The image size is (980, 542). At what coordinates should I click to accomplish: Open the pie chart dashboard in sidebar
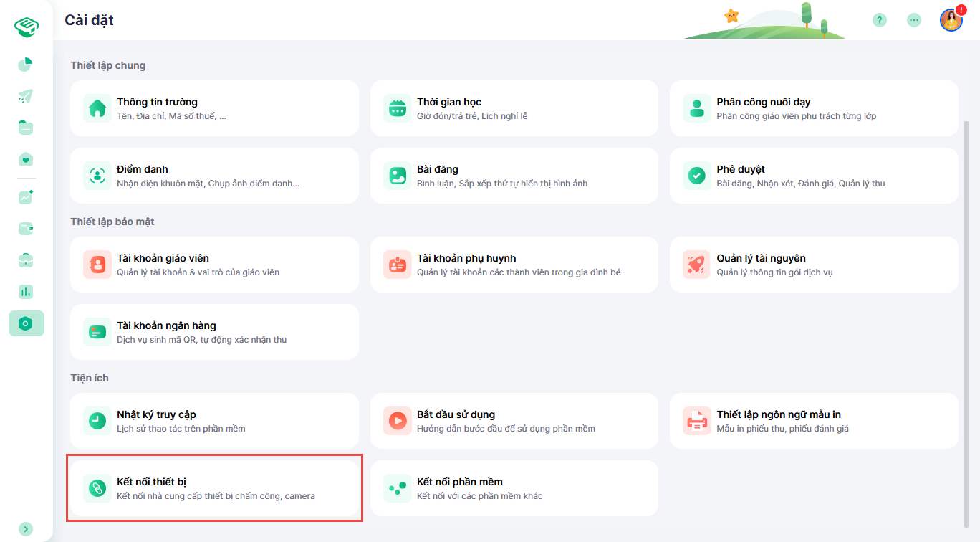26,65
